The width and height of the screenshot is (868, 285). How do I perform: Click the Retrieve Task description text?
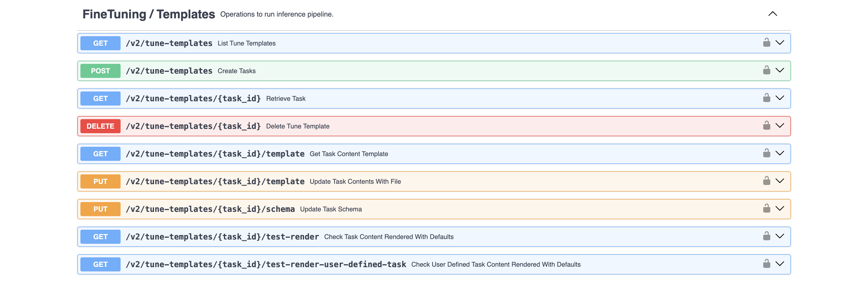click(x=286, y=99)
